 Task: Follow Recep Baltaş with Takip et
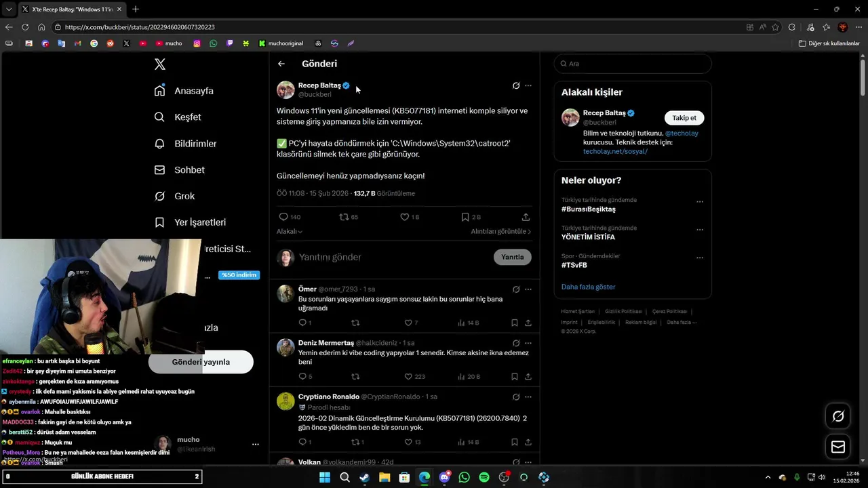click(x=684, y=118)
